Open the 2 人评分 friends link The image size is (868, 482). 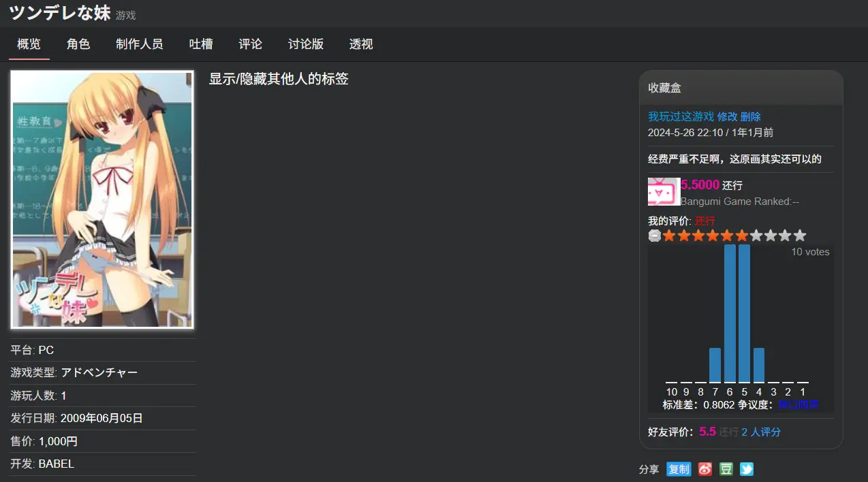coord(761,432)
